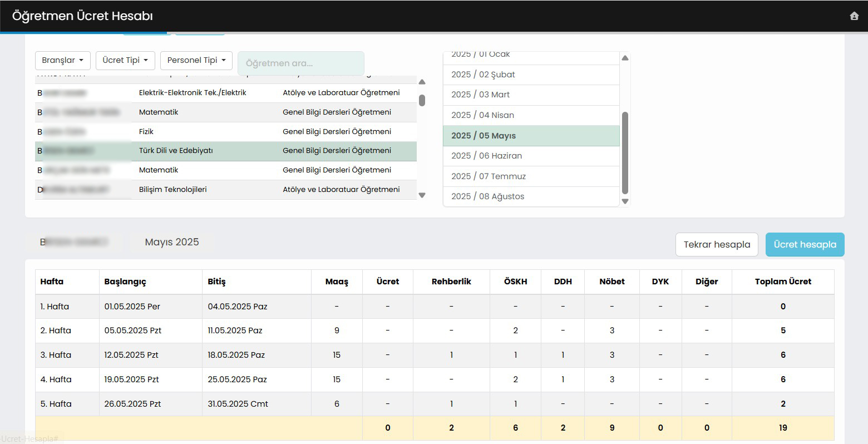Click start date 19.05.2025 Pzt
Viewport: 868px width, 444px height.
tap(131, 379)
